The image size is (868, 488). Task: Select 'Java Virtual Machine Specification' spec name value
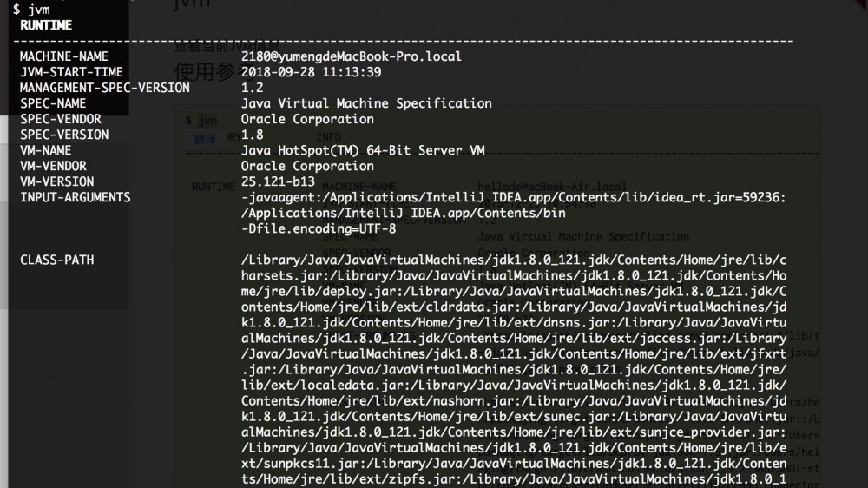pos(365,103)
